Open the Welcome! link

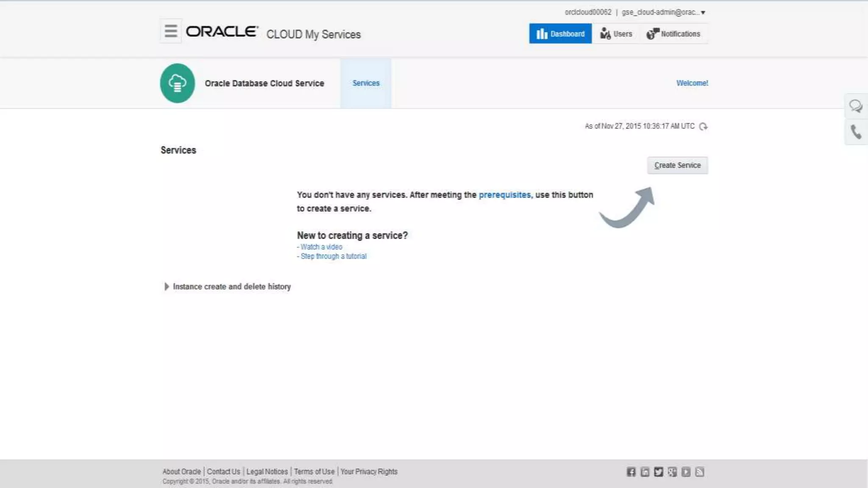click(692, 83)
